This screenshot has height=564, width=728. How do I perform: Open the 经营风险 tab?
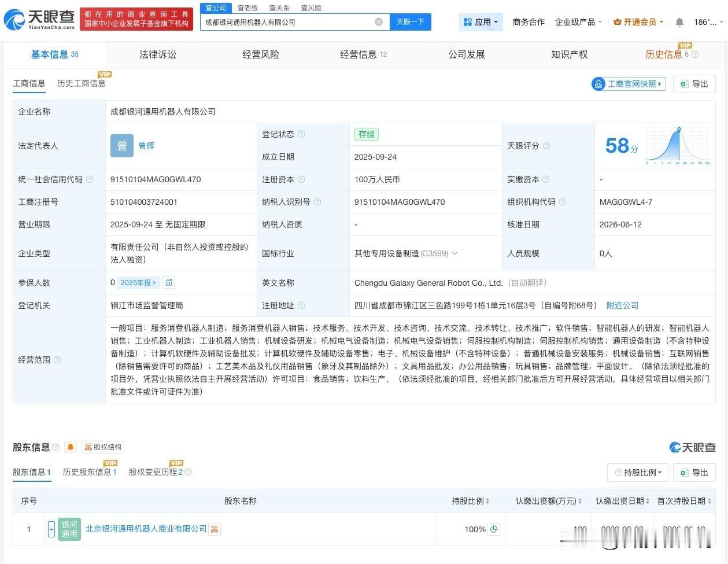click(261, 54)
